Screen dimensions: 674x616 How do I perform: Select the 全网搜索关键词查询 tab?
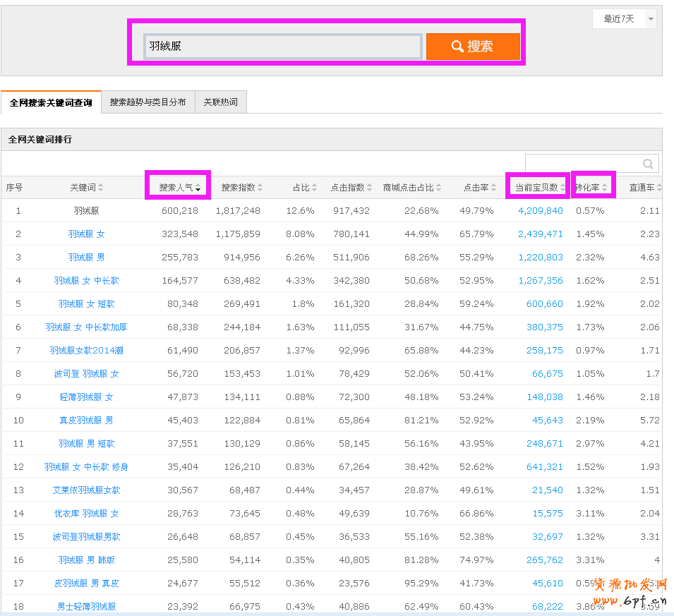click(51, 103)
